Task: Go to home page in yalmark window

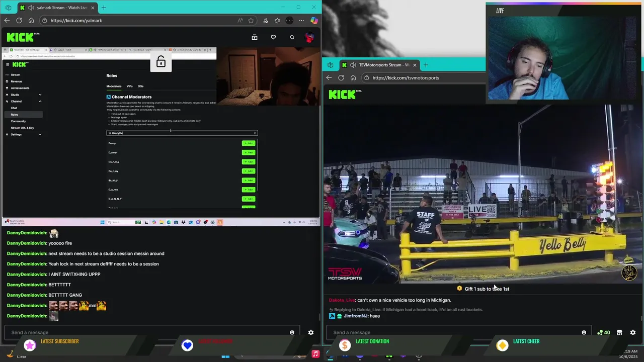Action: point(31,21)
